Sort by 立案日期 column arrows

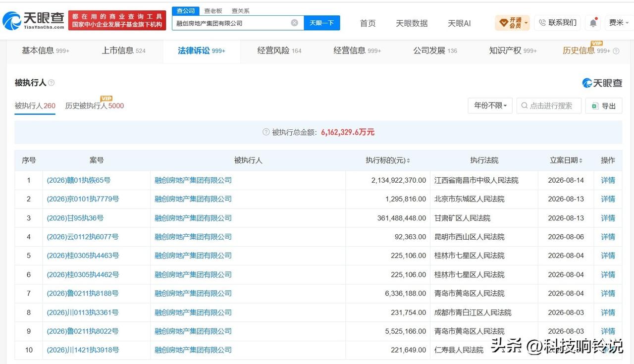(581, 160)
